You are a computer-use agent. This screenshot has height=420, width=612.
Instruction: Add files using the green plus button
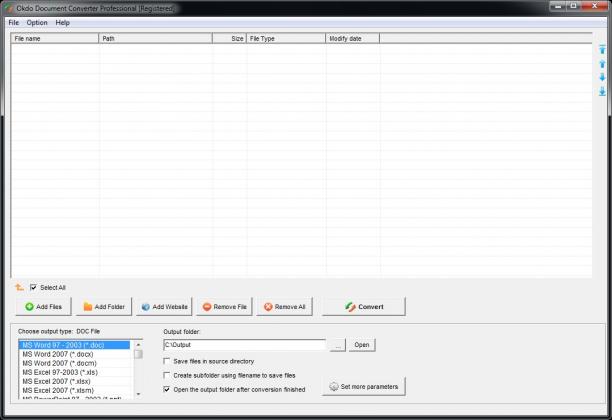point(43,307)
